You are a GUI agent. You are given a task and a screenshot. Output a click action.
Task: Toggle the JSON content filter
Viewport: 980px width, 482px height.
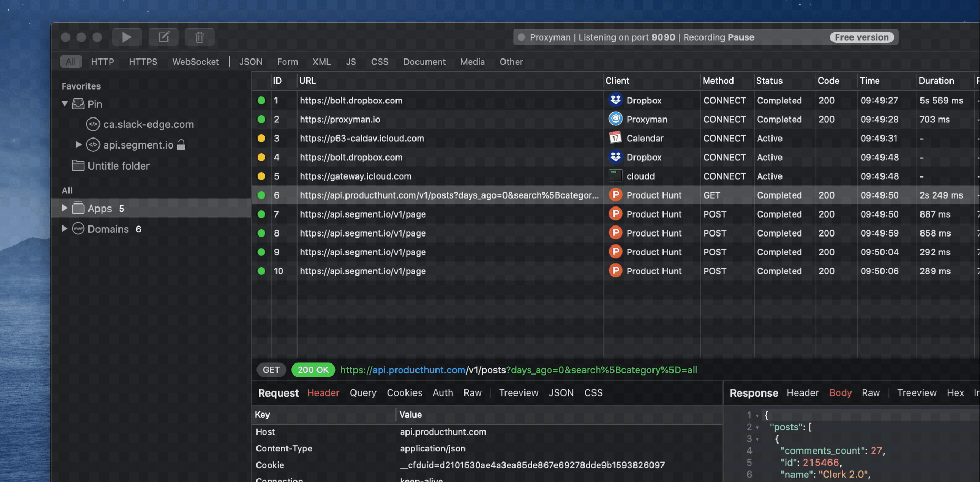pyautogui.click(x=251, y=62)
